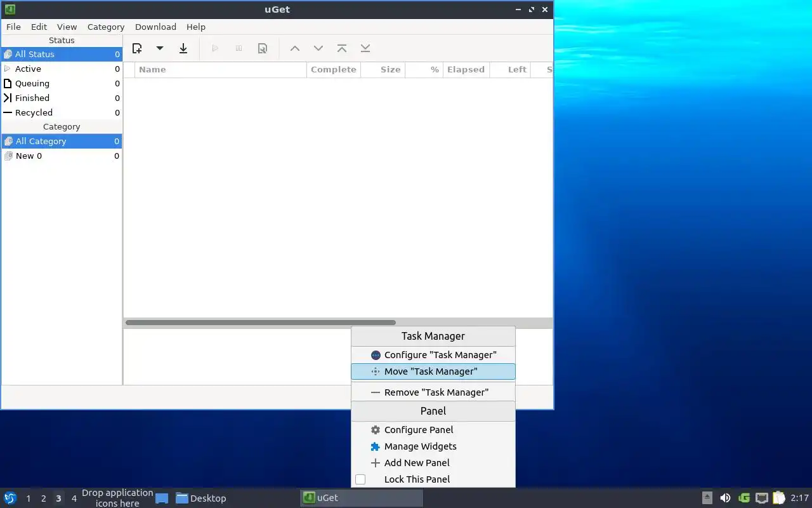This screenshot has width=812, height=508.
Task: Click the volume speaker tray icon
Action: click(x=725, y=498)
